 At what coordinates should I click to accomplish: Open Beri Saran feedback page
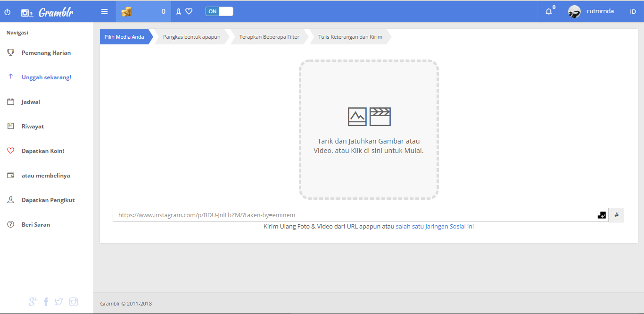click(x=36, y=225)
